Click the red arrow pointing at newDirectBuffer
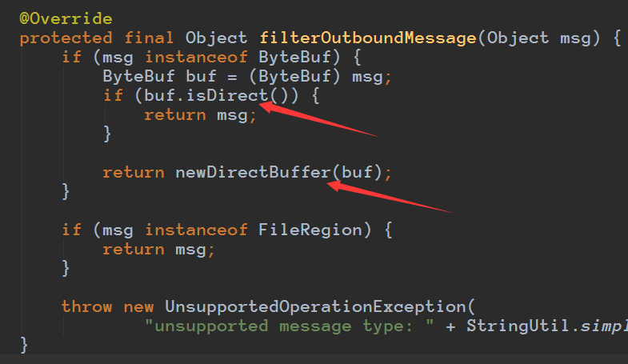Screen dimensions: 628x364 tap(392, 198)
